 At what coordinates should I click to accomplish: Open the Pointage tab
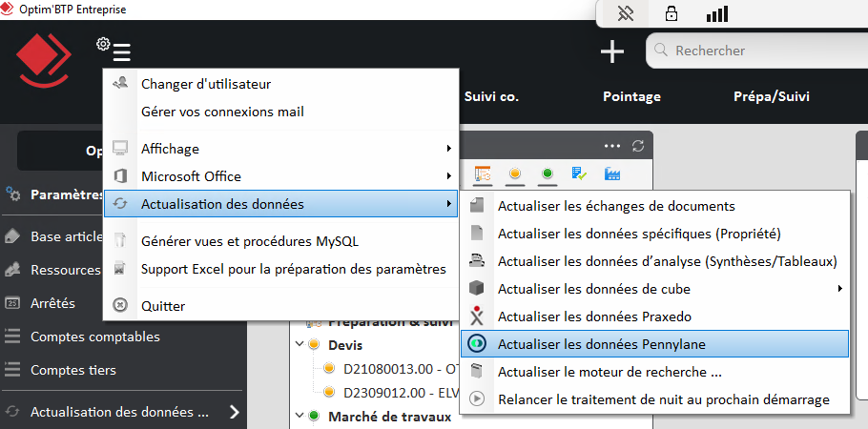631,97
